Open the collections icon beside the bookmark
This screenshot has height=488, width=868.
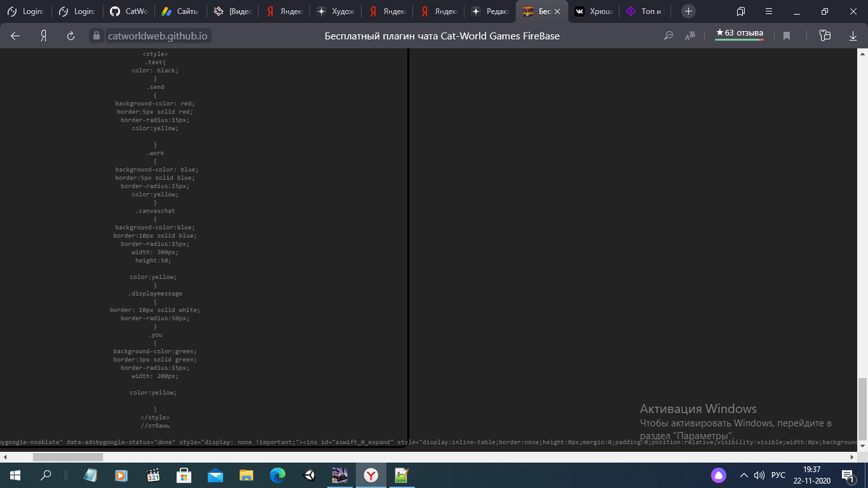pos(825,35)
